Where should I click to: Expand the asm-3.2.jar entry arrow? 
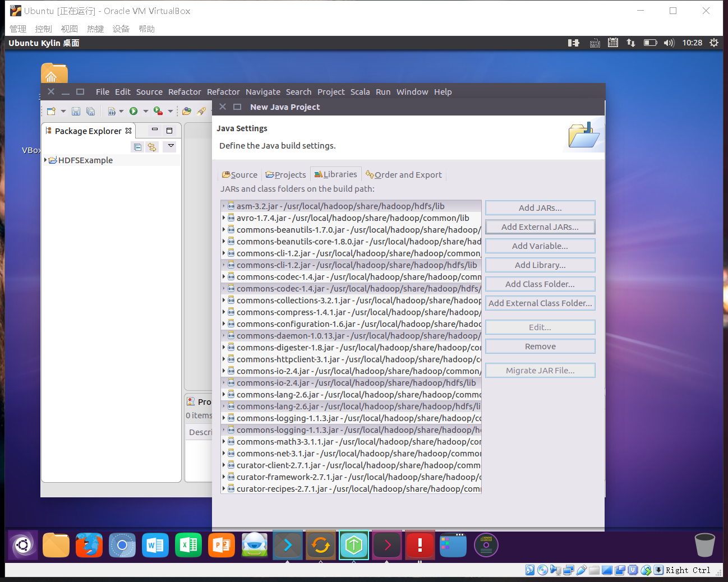(224, 206)
